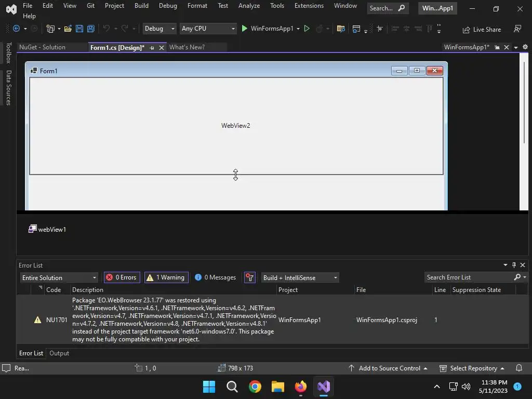This screenshot has width=532, height=399.
Task: Click the Search Error List field
Action: pyautogui.click(x=470, y=277)
